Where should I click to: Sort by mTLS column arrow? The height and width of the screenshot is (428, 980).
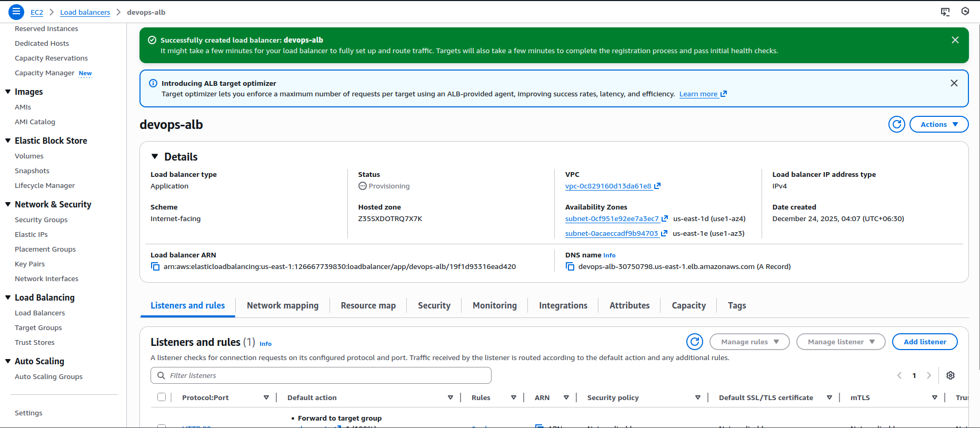935,397
